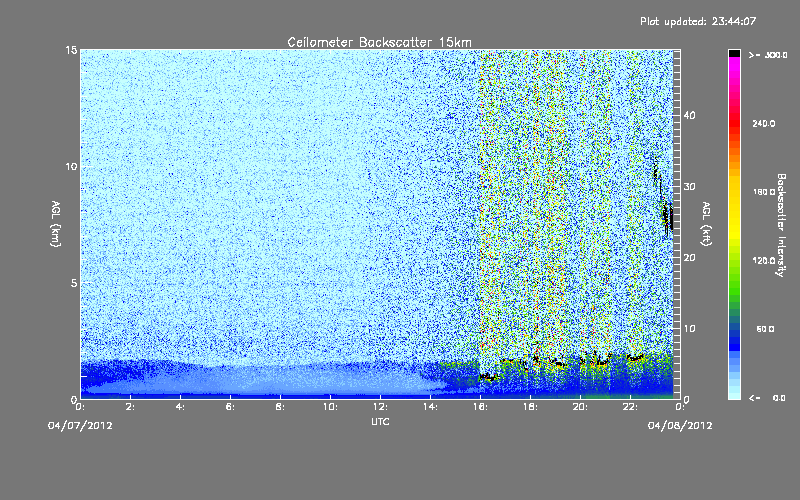Screen dimensions: 800x500
Task: Click the x-axis tick label 10:
Action: click(x=330, y=407)
